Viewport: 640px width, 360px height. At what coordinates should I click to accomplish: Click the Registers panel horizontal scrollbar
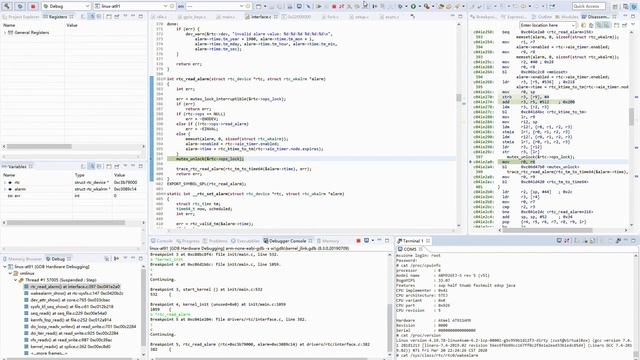39,146
